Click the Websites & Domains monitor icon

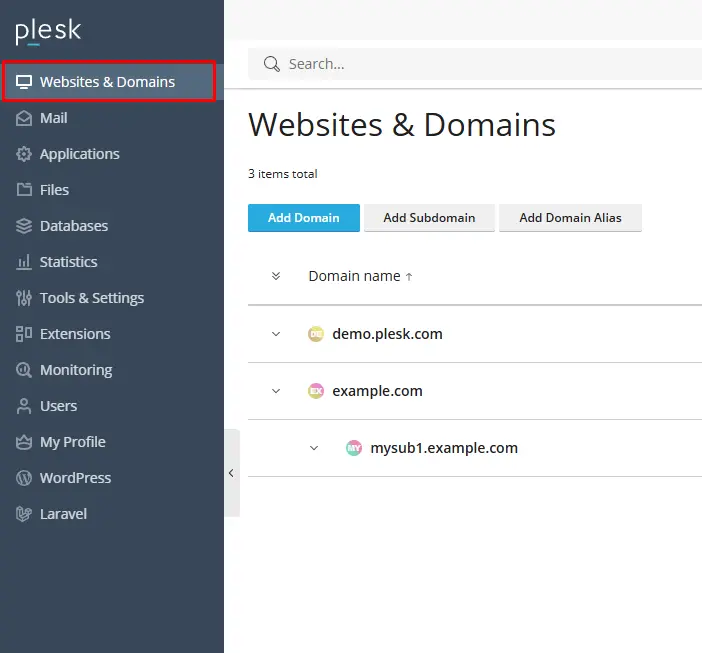(24, 82)
